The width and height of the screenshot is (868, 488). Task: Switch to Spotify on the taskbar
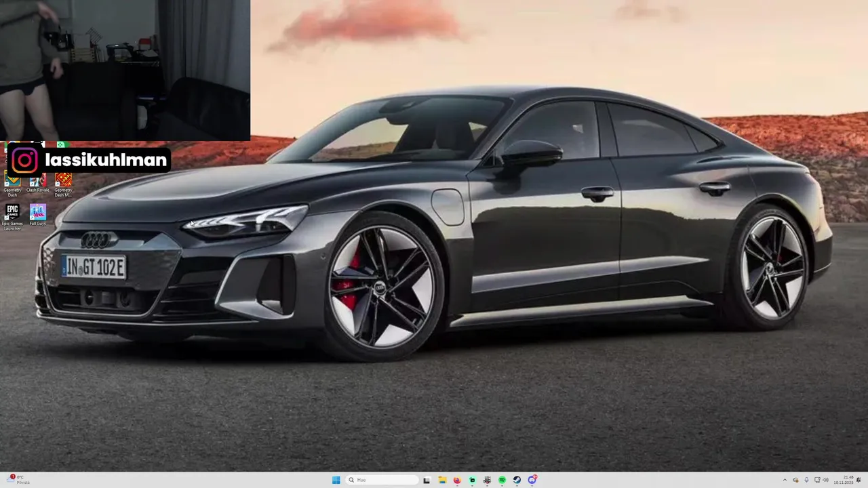[x=502, y=480]
